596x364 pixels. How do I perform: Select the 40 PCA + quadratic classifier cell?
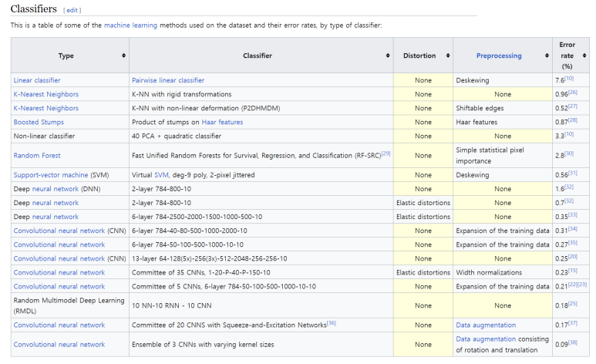pos(261,136)
